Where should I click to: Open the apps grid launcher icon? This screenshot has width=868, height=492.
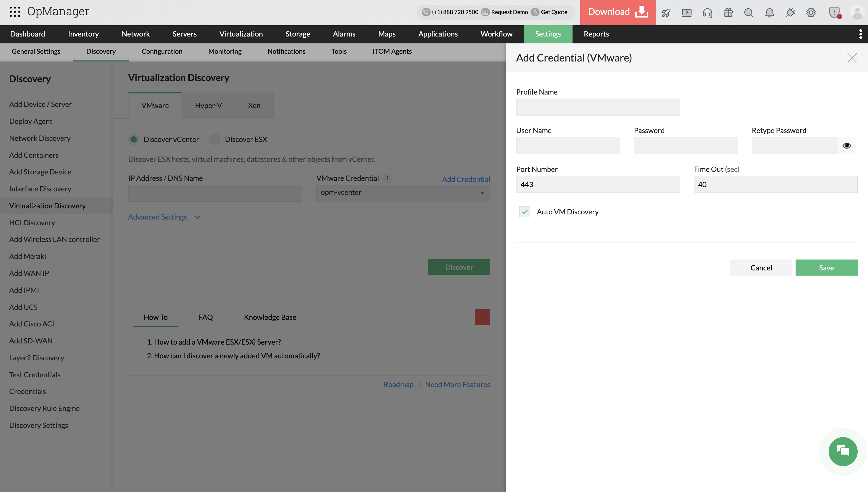(x=15, y=12)
